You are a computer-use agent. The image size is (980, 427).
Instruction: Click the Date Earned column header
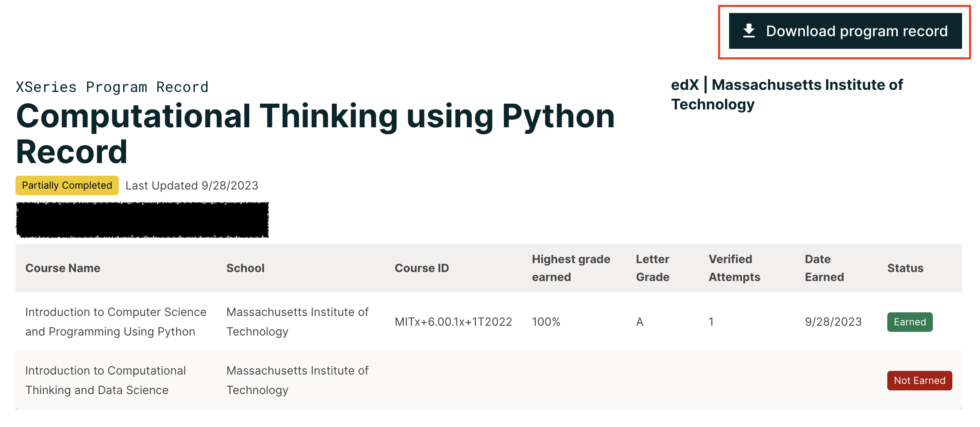(824, 268)
